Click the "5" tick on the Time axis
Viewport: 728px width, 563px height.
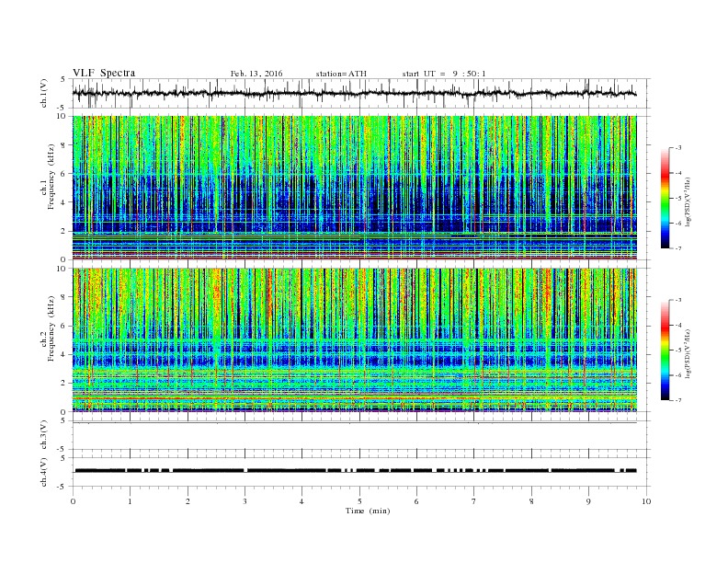(x=359, y=501)
